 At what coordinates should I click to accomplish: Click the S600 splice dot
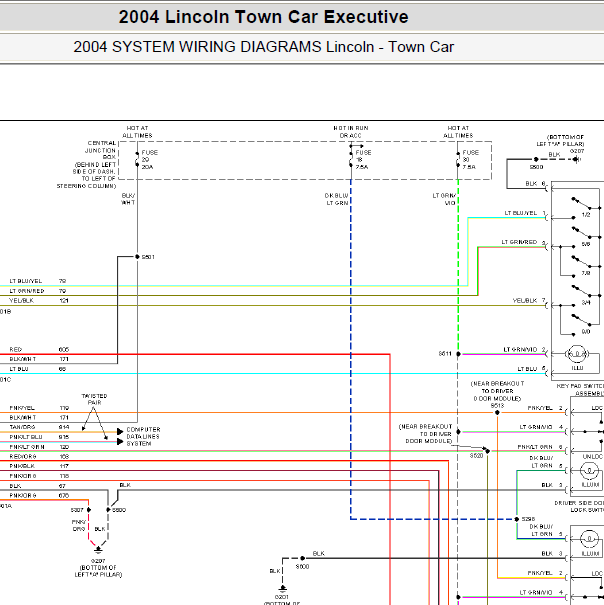coord(303,558)
